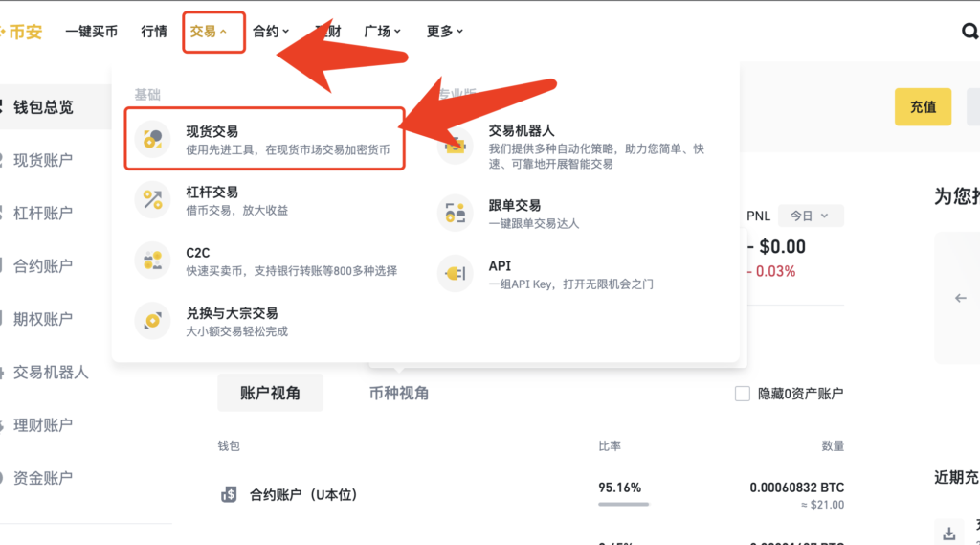Click the 比率 (Ratio) column header
Image resolution: width=980 pixels, height=545 pixels.
(610, 446)
